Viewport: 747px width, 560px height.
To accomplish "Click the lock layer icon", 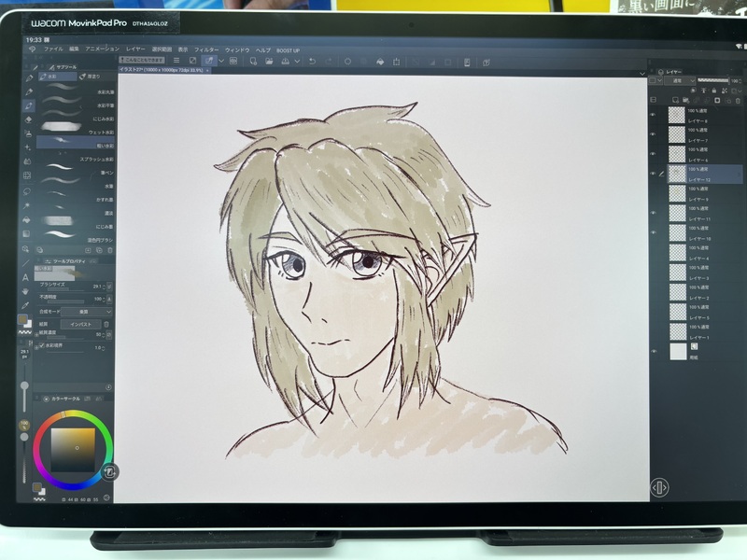I will (713, 91).
